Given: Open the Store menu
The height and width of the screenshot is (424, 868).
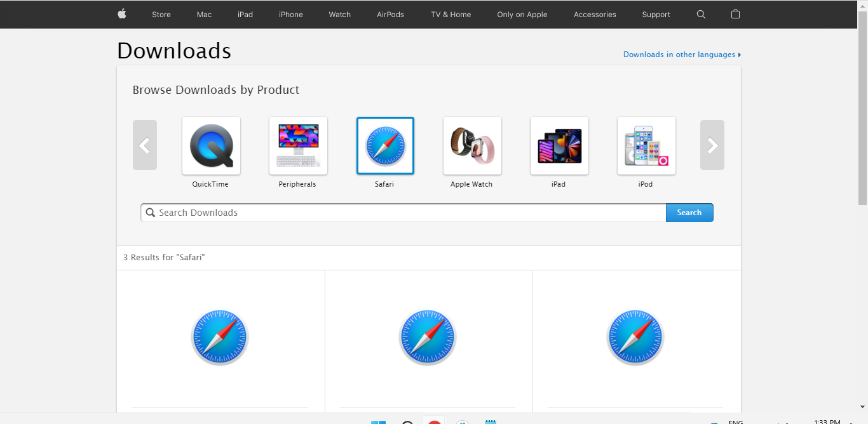Looking at the screenshot, I should pos(161,15).
